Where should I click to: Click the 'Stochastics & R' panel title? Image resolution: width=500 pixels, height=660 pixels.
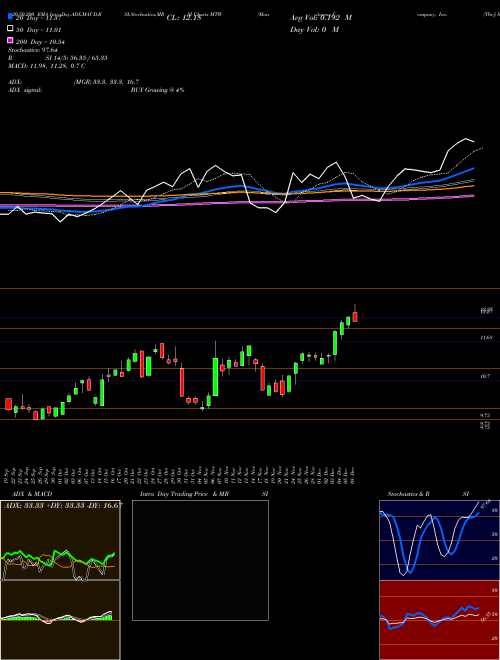(x=409, y=494)
